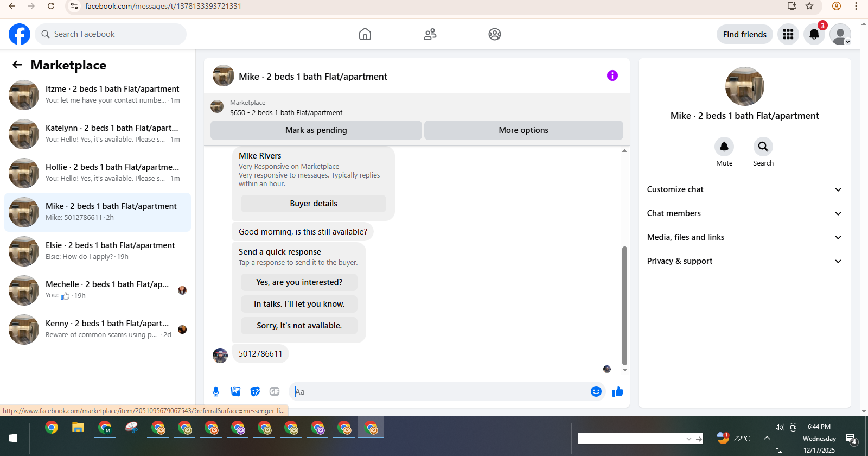The height and width of the screenshot is (456, 868).
Task: Click the chat scrollbar thumb
Action: pyautogui.click(x=624, y=306)
